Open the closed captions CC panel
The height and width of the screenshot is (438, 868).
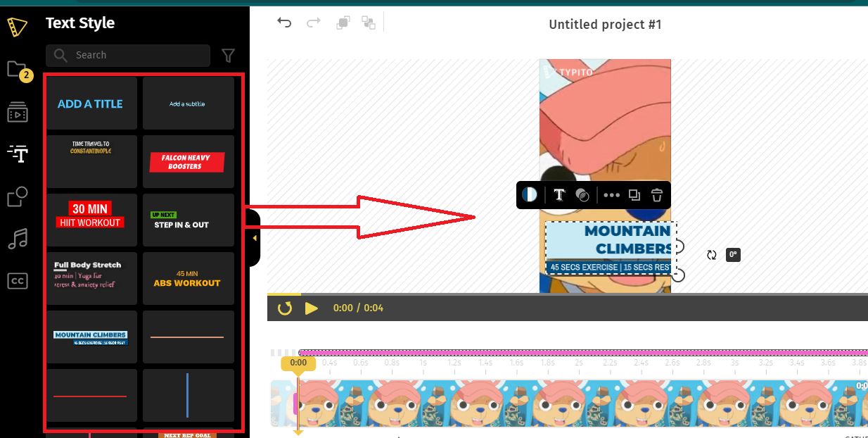tap(18, 281)
